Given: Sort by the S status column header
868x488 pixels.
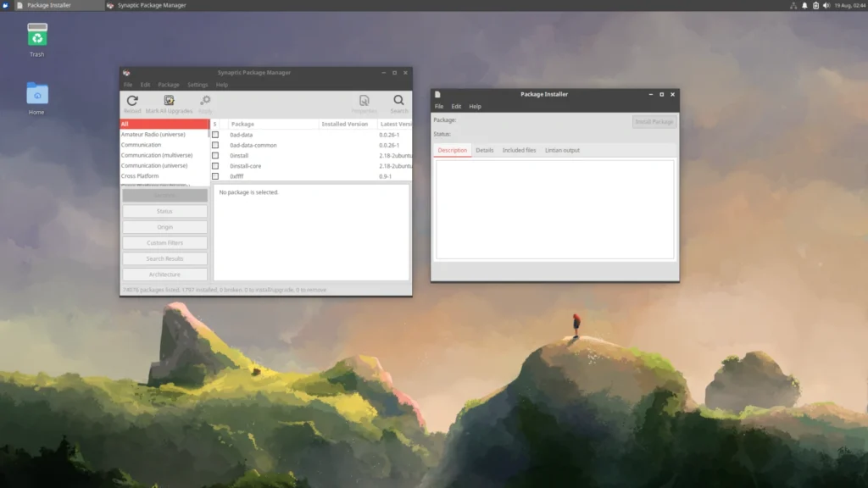Looking at the screenshot, I should 214,124.
